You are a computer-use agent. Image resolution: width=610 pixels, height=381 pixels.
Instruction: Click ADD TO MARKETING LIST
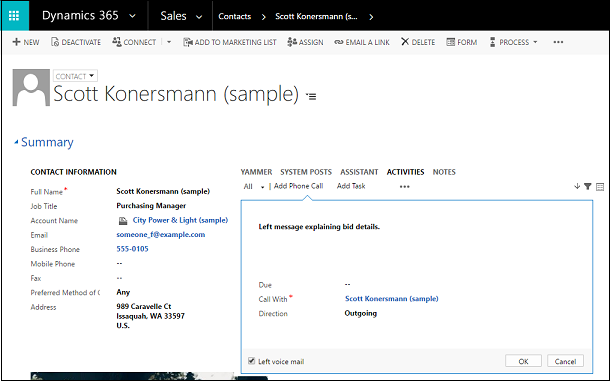pos(230,42)
